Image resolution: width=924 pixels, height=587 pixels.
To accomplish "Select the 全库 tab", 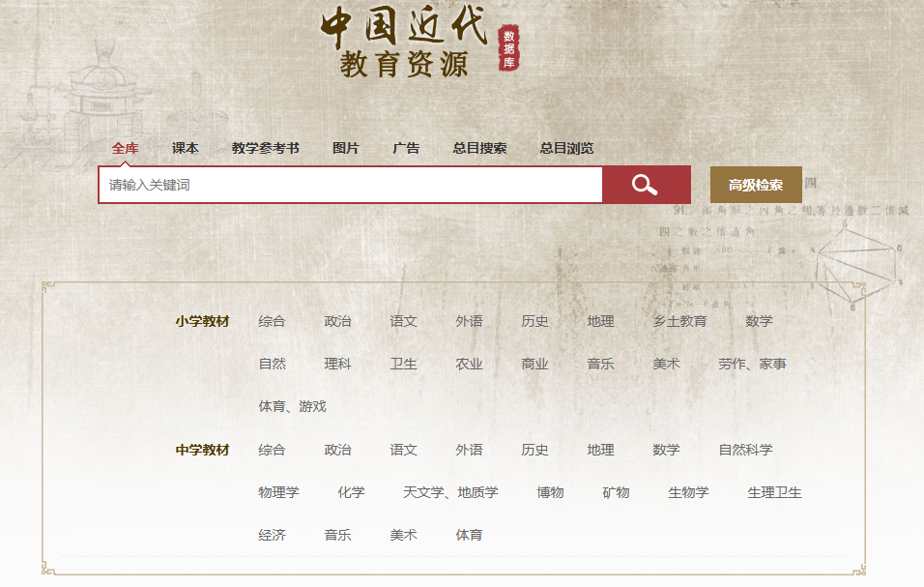I will coord(125,148).
